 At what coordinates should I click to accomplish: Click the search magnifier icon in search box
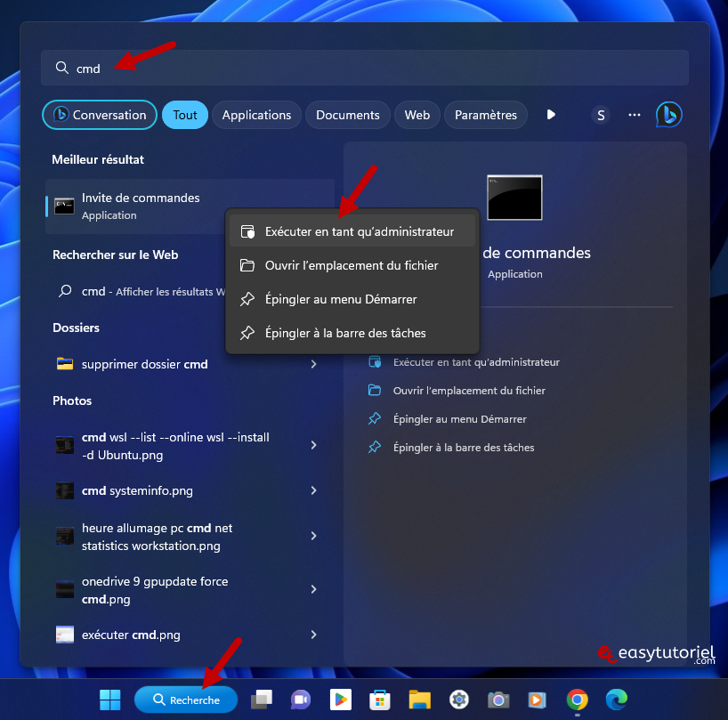[x=61, y=68]
